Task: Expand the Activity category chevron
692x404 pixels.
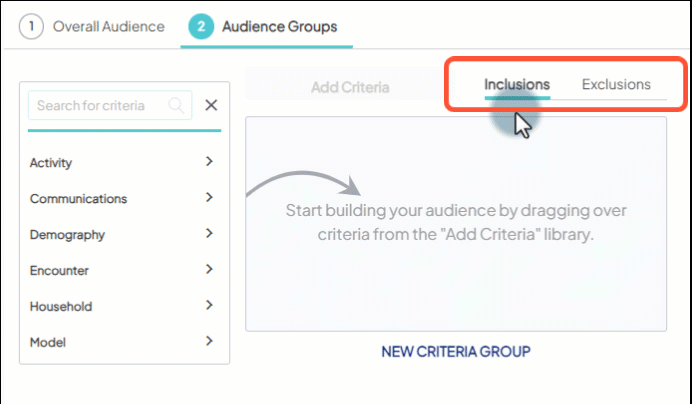Action: (210, 162)
